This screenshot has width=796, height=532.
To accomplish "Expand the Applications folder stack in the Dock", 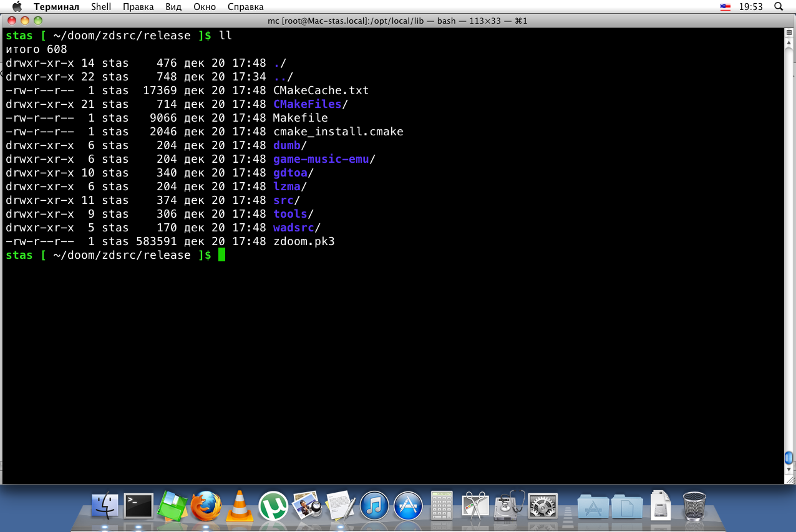I will [x=593, y=505].
